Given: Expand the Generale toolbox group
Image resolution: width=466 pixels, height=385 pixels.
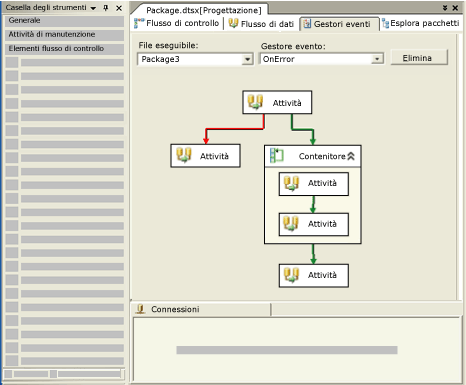Looking at the screenshot, I should point(65,21).
